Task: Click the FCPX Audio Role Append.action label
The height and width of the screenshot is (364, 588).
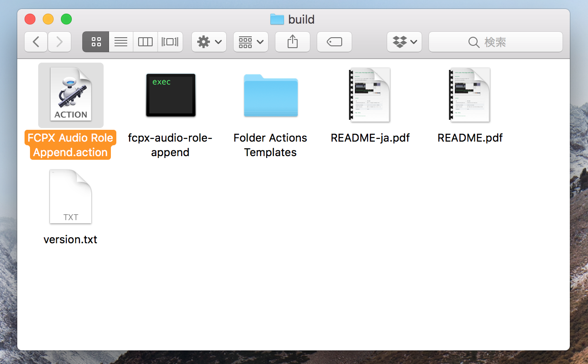Action: 70,145
